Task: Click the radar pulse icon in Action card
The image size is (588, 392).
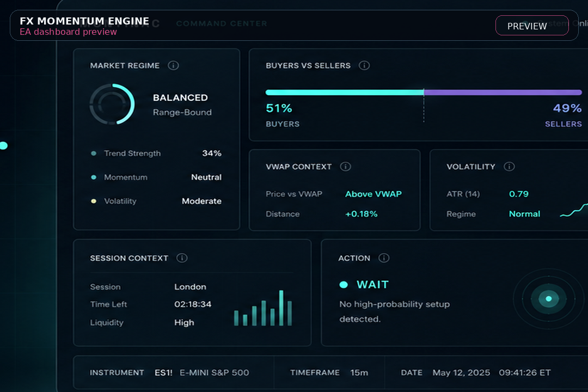Action: pyautogui.click(x=549, y=298)
